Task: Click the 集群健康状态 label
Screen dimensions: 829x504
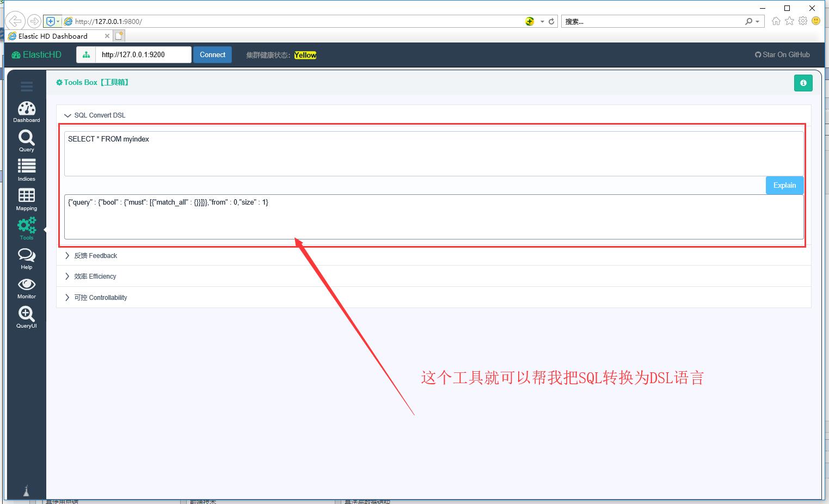Action: point(268,55)
